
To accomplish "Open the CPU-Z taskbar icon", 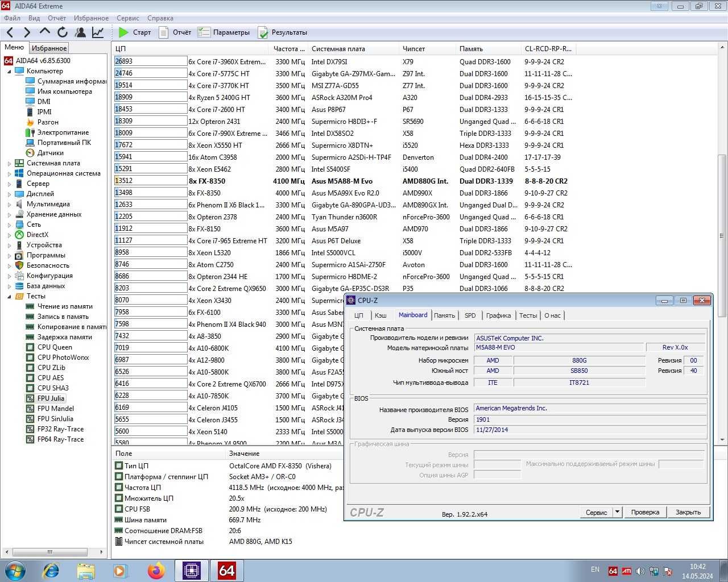I will pos(191,570).
